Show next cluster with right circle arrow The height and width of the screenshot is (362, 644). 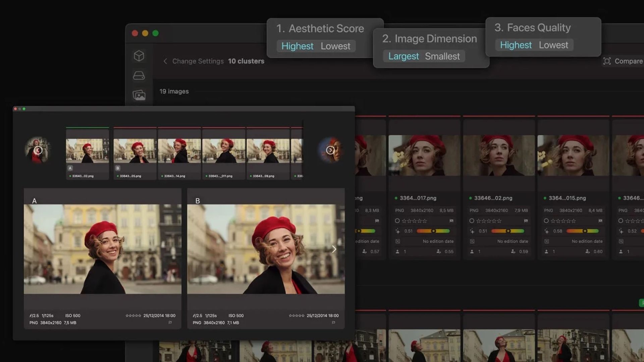(330, 150)
